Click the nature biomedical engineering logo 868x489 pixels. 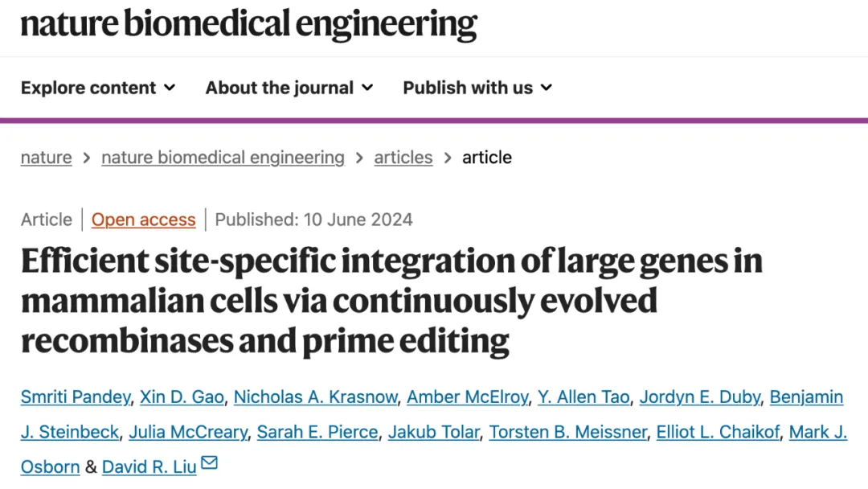coord(248,24)
